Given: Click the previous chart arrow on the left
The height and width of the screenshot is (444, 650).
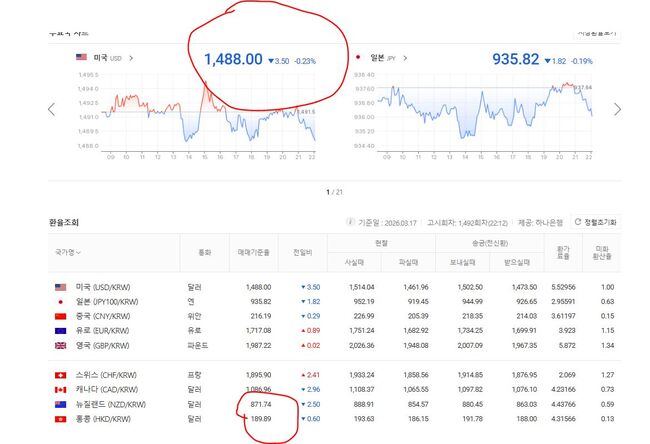Looking at the screenshot, I should (51, 109).
